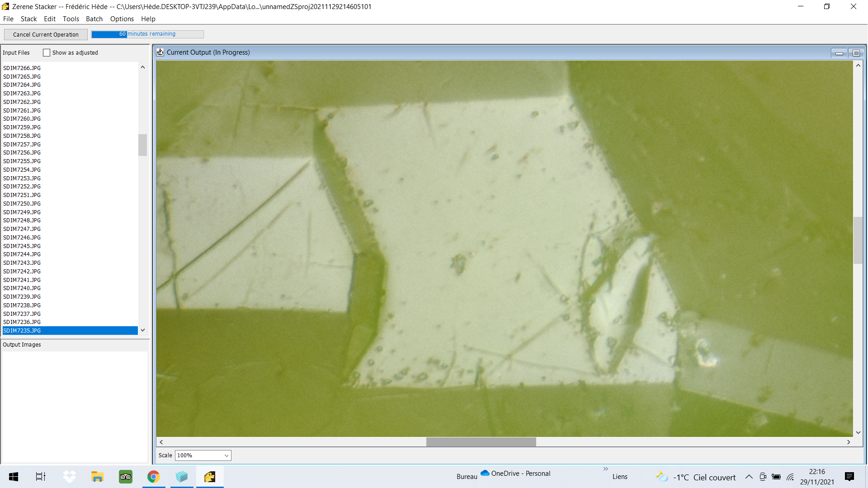Select SDIM7240.JPG in input files
This screenshot has height=488, width=868.
click(70, 288)
